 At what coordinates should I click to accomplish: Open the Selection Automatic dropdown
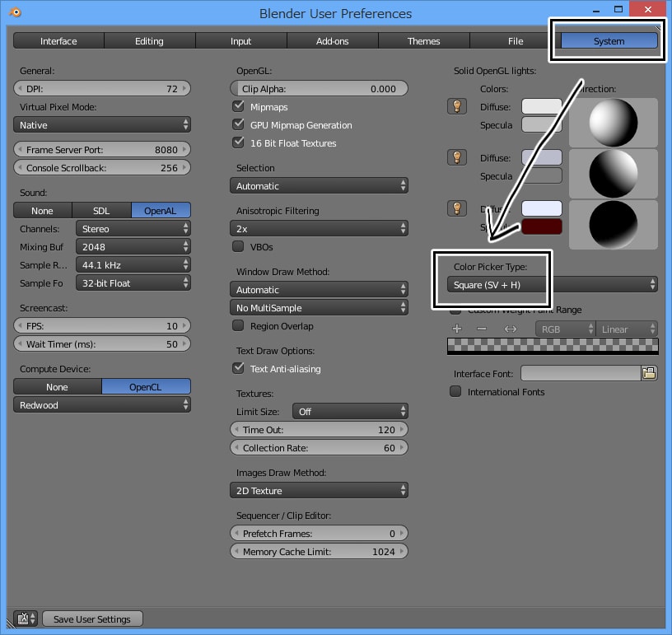click(x=319, y=185)
